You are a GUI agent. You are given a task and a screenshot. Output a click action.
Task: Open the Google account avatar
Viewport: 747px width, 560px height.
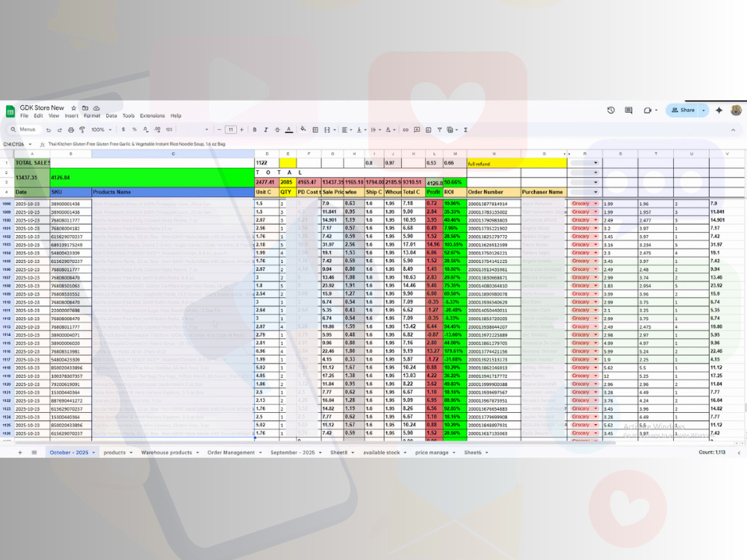point(736,110)
